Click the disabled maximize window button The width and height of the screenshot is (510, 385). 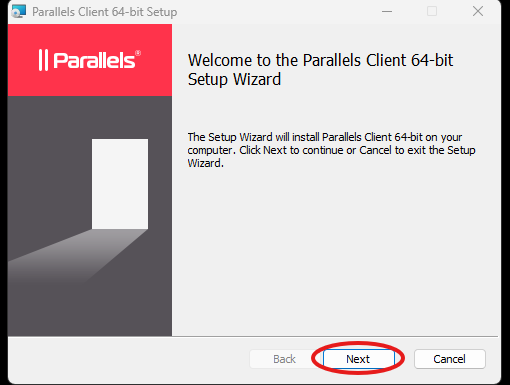click(432, 11)
